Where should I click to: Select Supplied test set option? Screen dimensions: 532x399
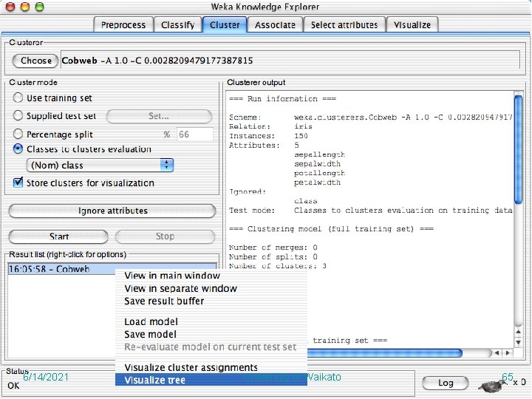pos(18,116)
